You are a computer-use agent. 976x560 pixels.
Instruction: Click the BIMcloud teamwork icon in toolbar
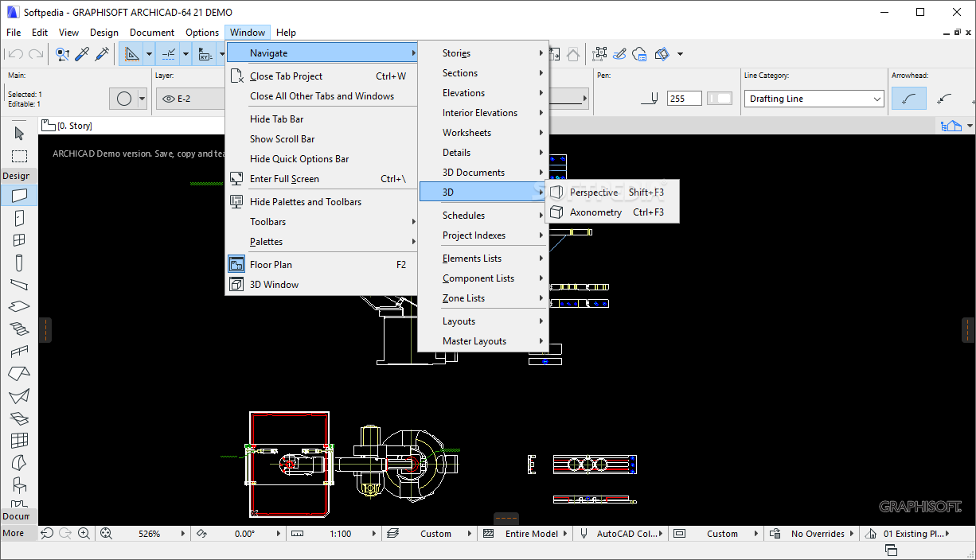pos(641,54)
